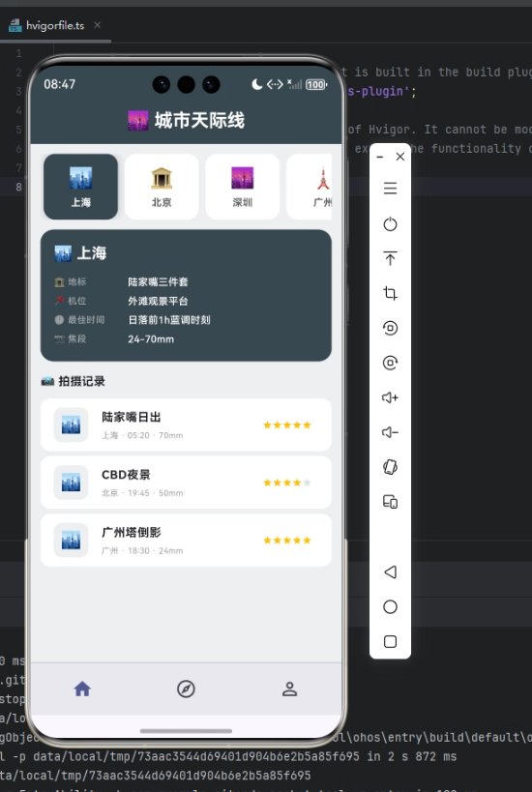Switch to the hvigorfile.ts editor tab

54,25
